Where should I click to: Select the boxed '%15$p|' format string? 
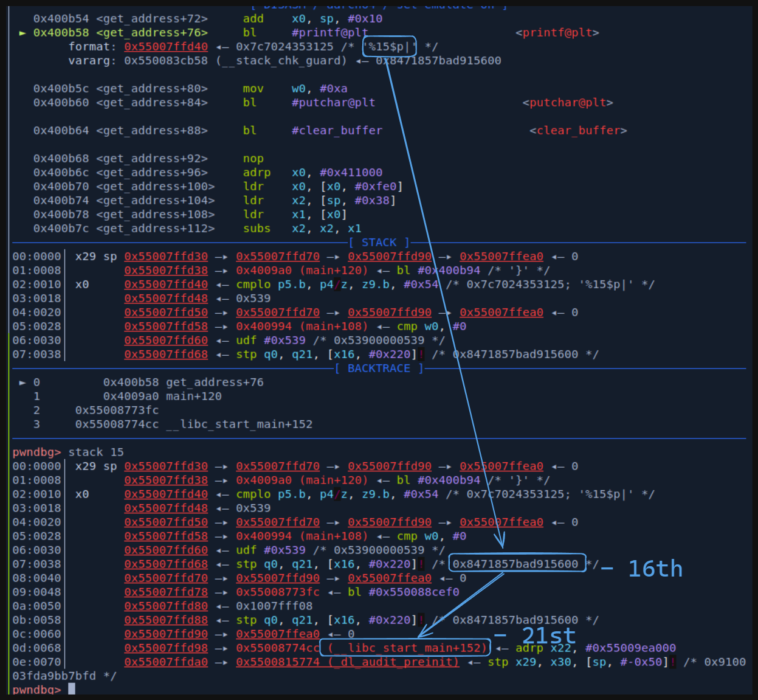coord(389,47)
